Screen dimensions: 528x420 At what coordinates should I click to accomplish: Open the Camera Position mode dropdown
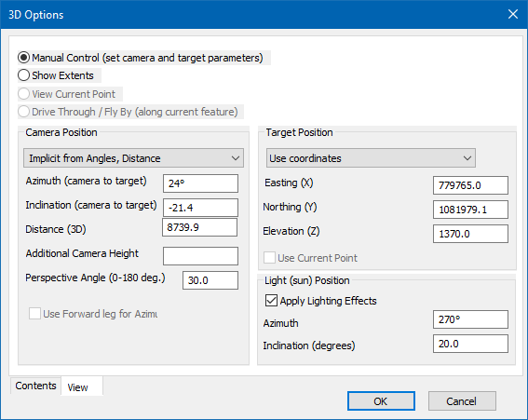(134, 158)
